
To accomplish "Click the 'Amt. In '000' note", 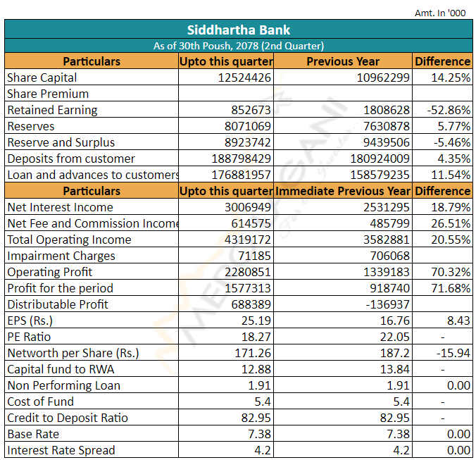I will coord(440,13).
